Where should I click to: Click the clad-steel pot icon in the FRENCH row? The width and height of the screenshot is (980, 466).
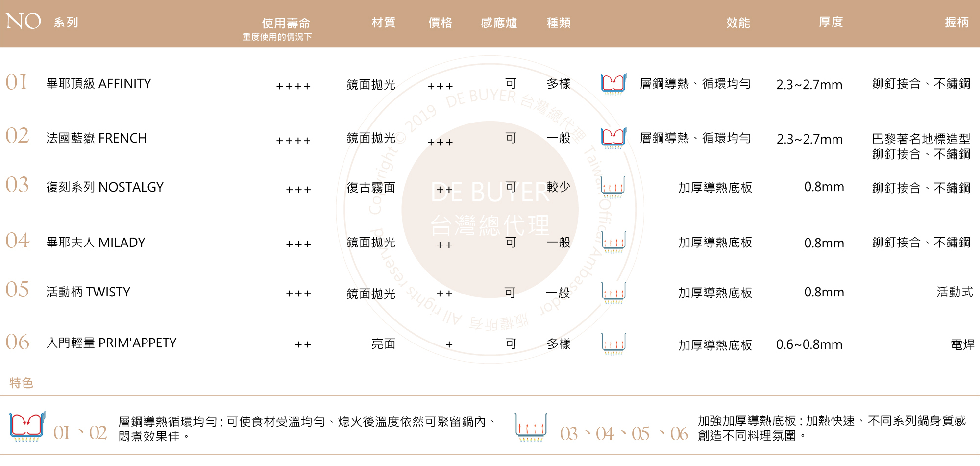point(613,139)
